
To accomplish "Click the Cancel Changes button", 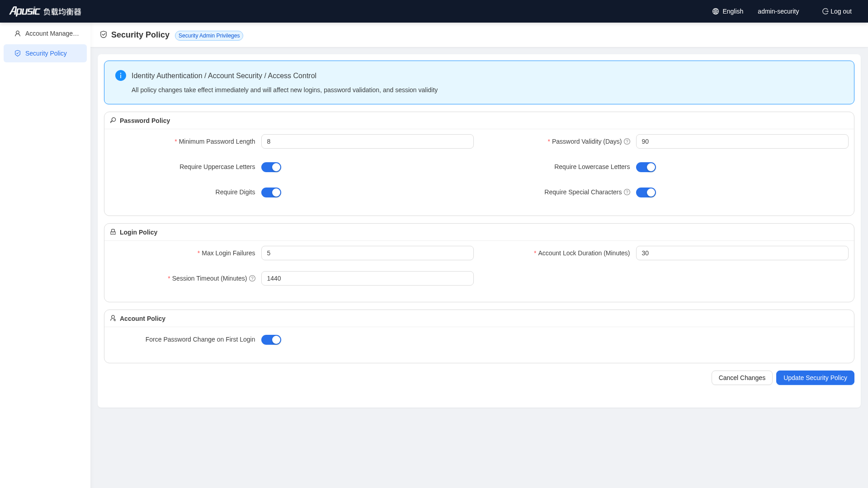I will tap(742, 378).
